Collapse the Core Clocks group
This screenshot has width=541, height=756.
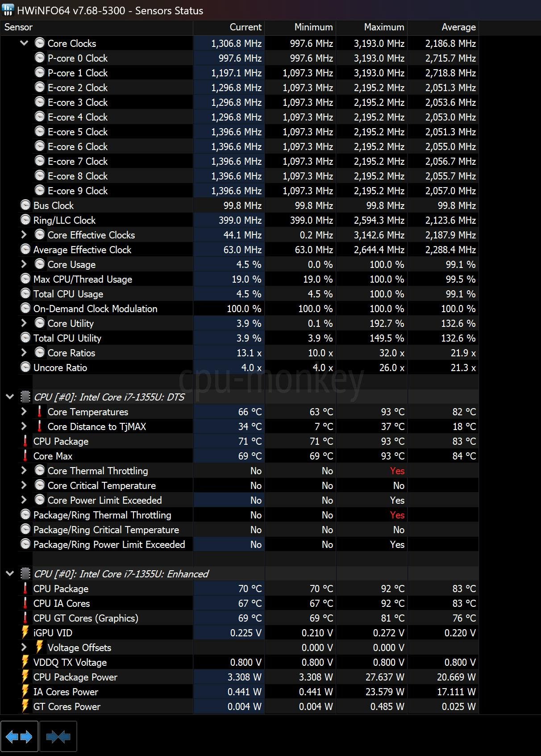pyautogui.click(x=25, y=43)
